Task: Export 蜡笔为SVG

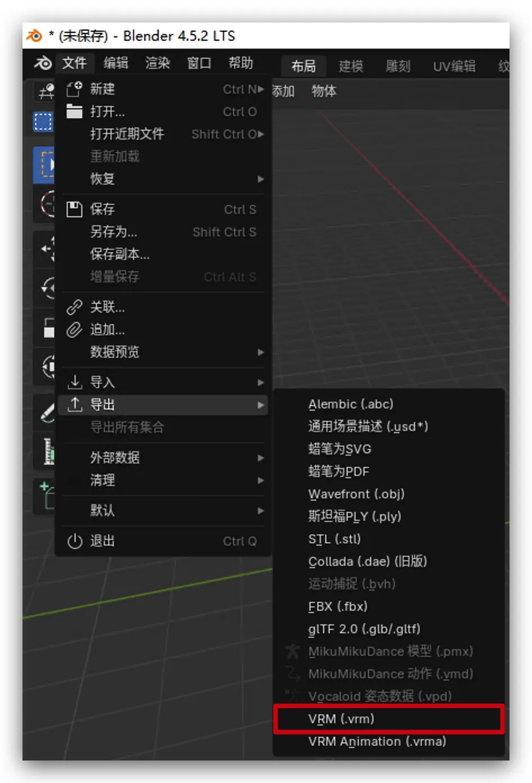Action: (x=389, y=449)
